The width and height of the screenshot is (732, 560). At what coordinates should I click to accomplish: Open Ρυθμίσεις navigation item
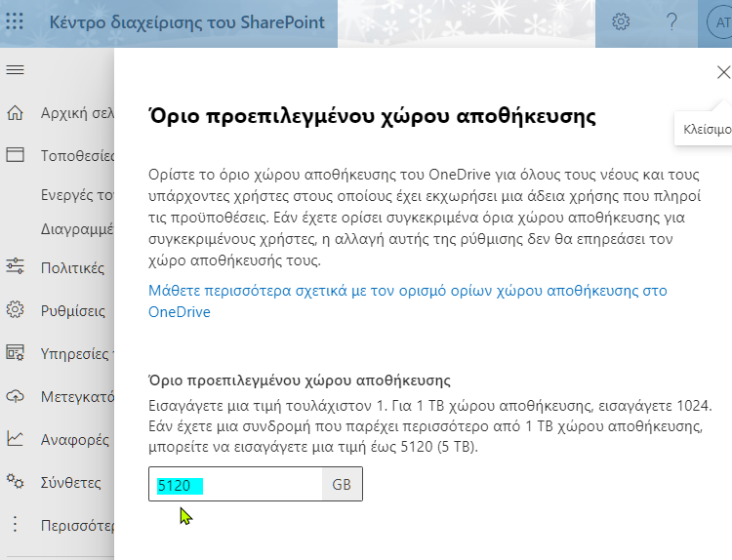73,311
